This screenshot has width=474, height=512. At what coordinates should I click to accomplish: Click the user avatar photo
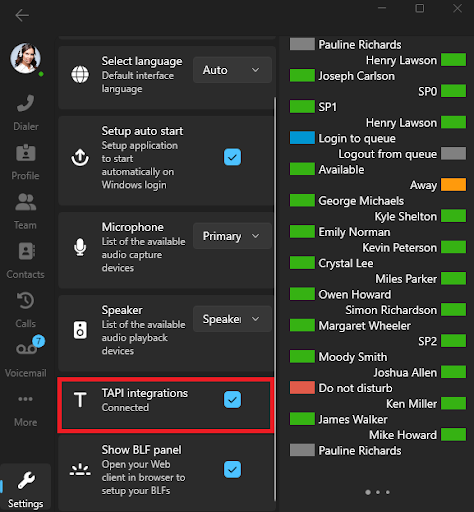[26, 58]
